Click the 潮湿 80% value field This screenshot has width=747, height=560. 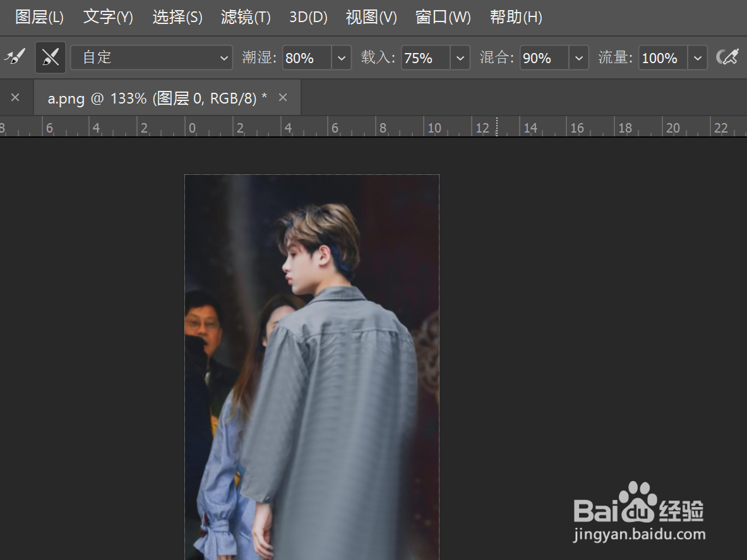point(307,57)
